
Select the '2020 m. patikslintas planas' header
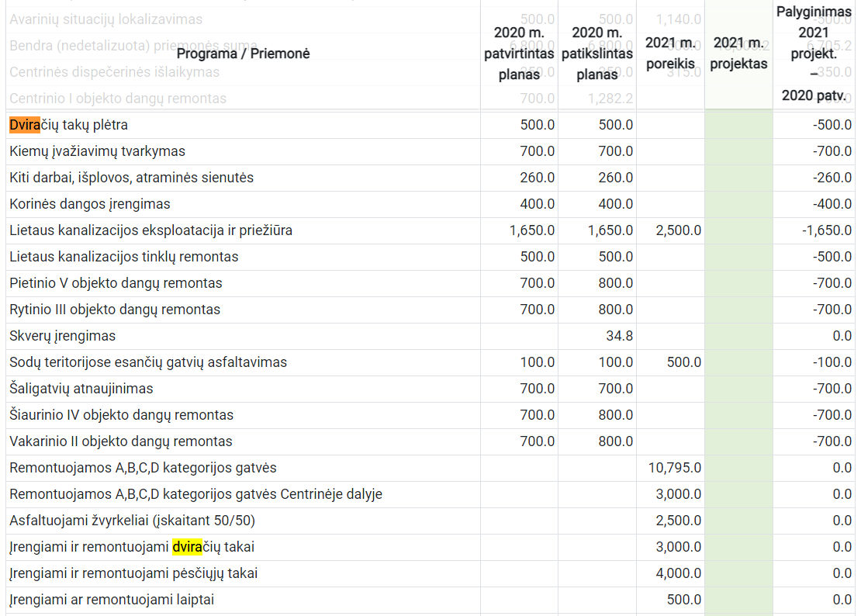click(x=596, y=54)
